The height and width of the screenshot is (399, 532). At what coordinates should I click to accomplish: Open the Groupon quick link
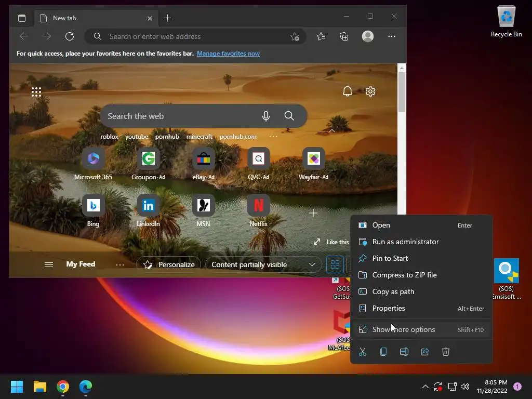[x=148, y=164]
